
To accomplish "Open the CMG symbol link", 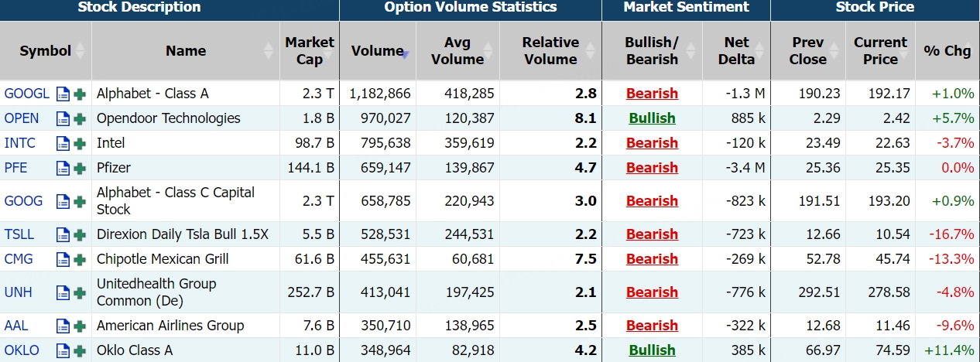I will [x=19, y=259].
